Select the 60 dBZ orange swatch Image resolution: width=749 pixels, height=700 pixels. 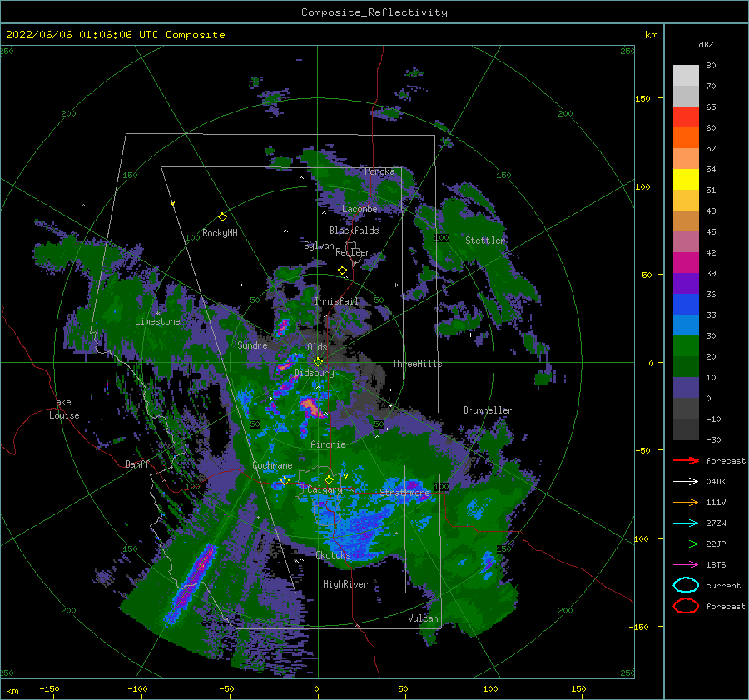(x=686, y=137)
